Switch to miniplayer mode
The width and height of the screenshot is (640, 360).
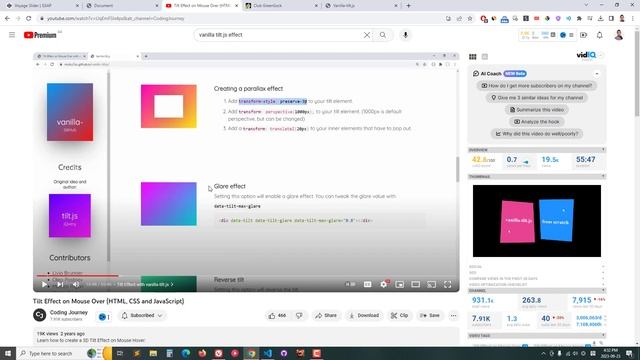400,284
